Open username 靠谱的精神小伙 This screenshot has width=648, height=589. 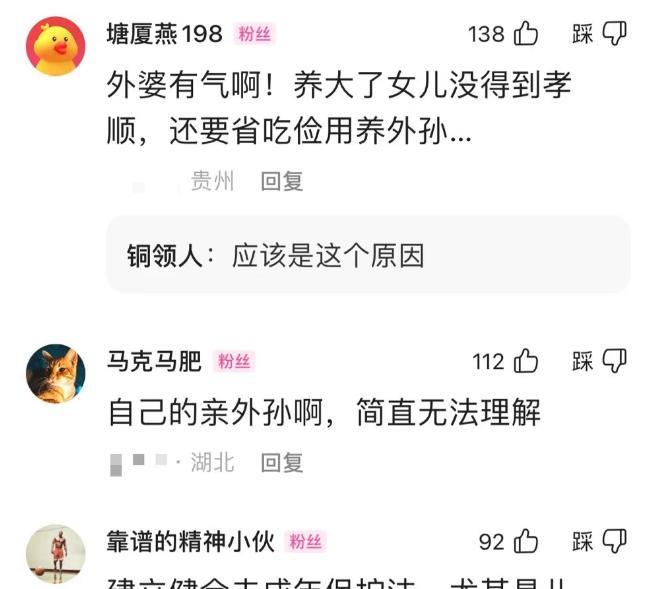click(x=191, y=541)
